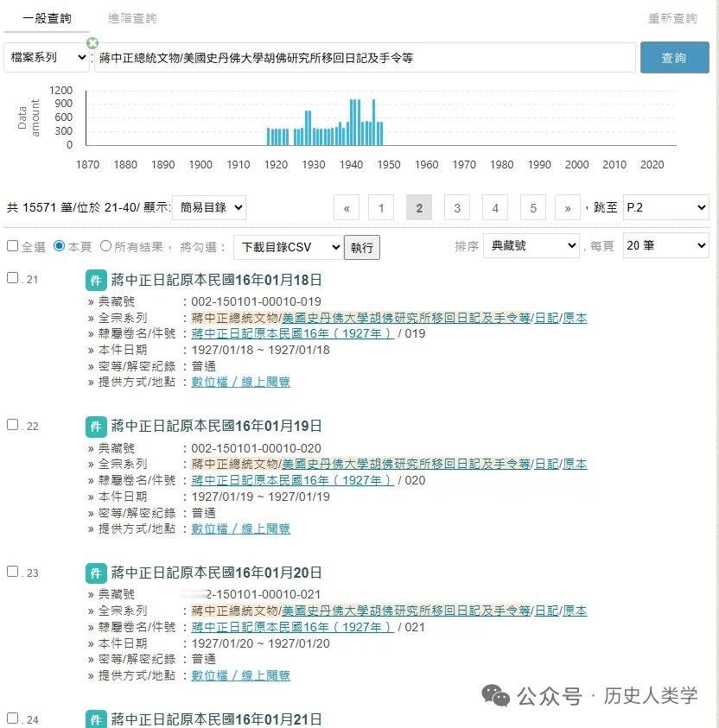Click the 件 badge beside entry 23
This screenshot has width=719, height=728.
click(x=96, y=571)
